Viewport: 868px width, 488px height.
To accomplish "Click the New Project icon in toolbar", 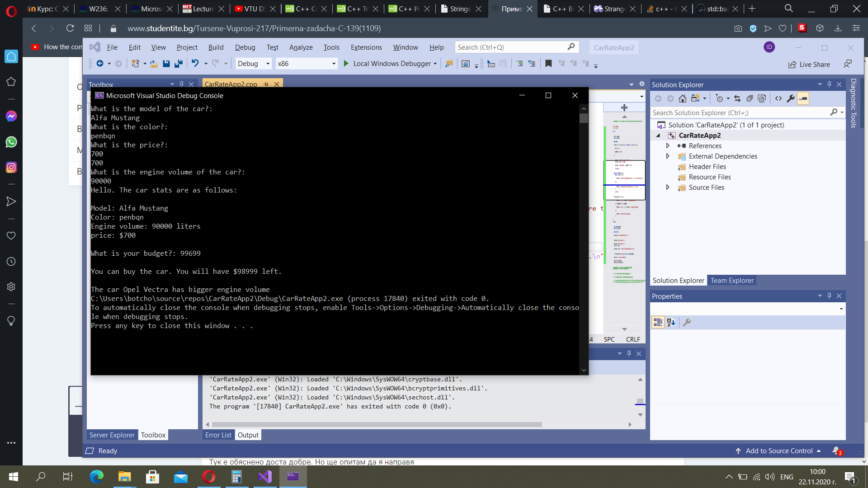I will 135,64.
